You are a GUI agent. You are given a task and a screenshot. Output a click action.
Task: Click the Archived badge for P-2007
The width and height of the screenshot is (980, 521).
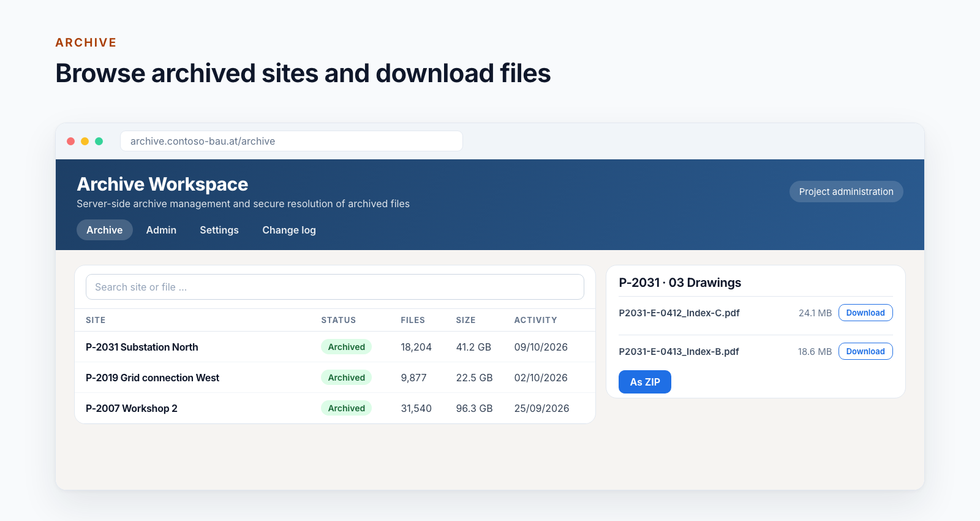coord(346,408)
